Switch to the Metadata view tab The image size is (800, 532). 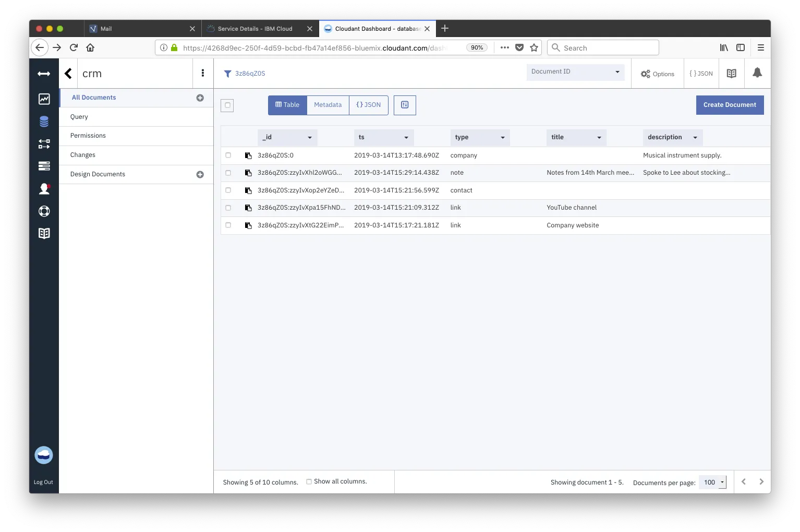[328, 105]
